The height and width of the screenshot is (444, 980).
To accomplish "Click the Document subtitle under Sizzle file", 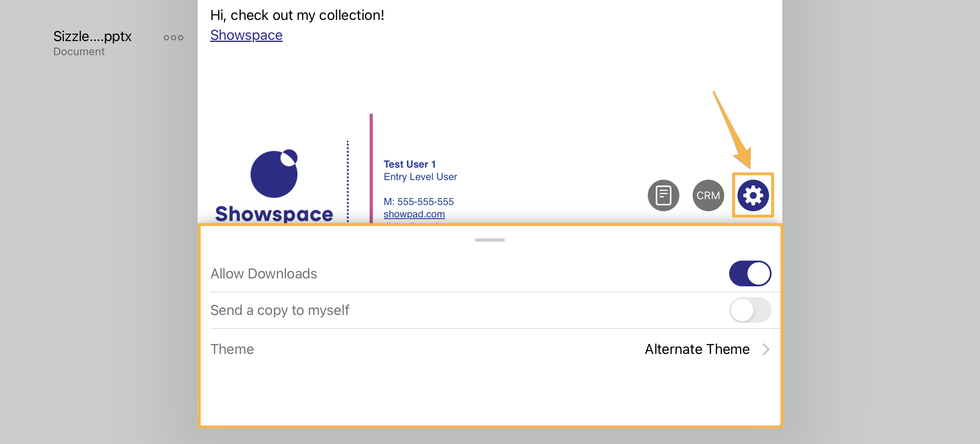I will click(79, 52).
